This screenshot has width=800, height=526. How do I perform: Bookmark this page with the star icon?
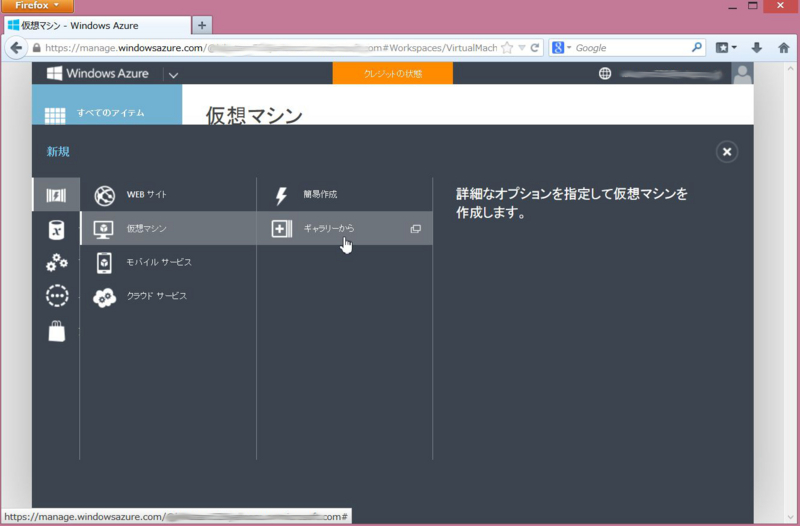point(507,48)
